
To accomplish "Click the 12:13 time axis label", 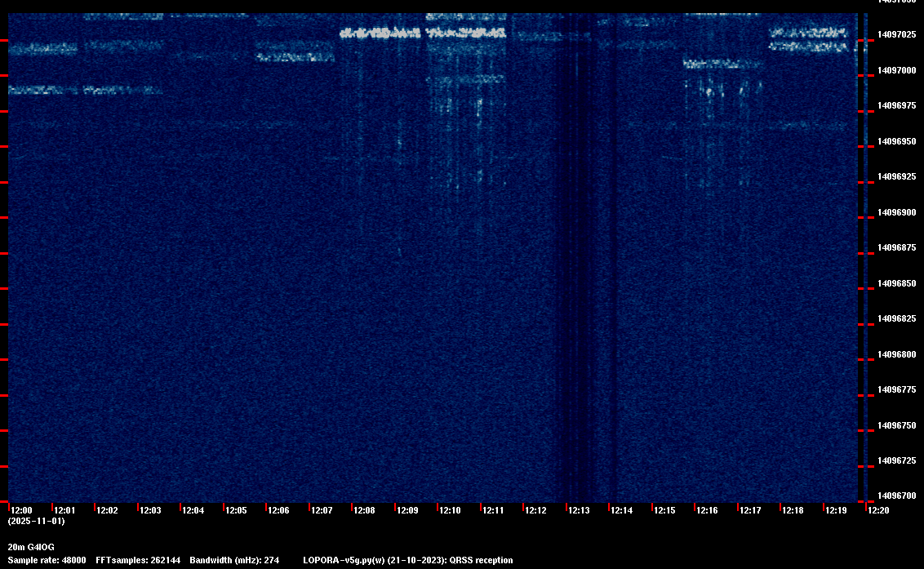I will 579,510.
